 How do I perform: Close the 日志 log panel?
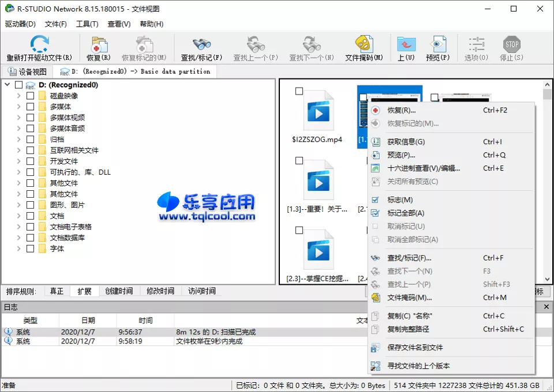(546, 307)
